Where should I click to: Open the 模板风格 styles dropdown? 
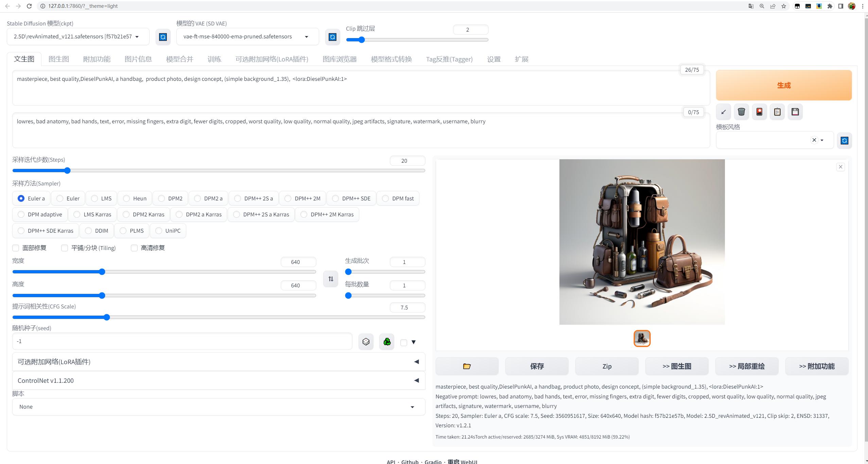pyautogui.click(x=775, y=140)
